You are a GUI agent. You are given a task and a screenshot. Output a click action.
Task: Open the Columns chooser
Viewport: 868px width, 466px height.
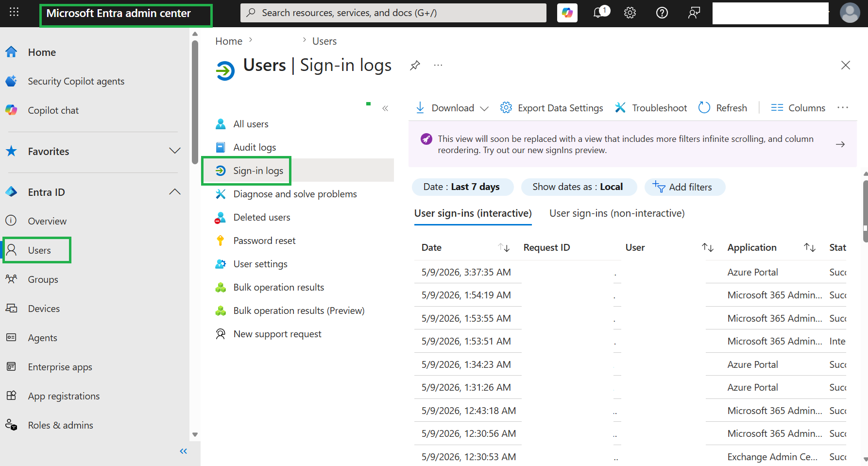[798, 108]
